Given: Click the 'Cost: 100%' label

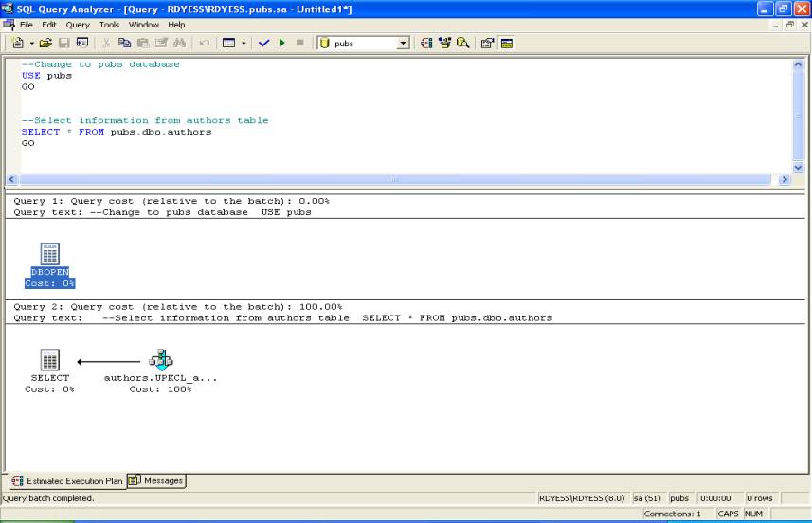Looking at the screenshot, I should (x=160, y=389).
